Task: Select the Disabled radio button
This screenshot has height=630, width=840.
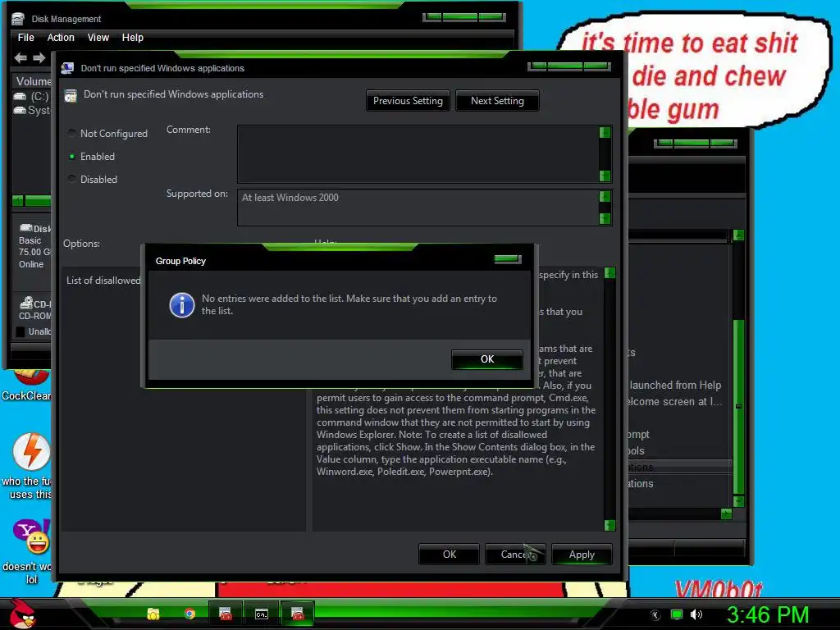Action: [72, 179]
